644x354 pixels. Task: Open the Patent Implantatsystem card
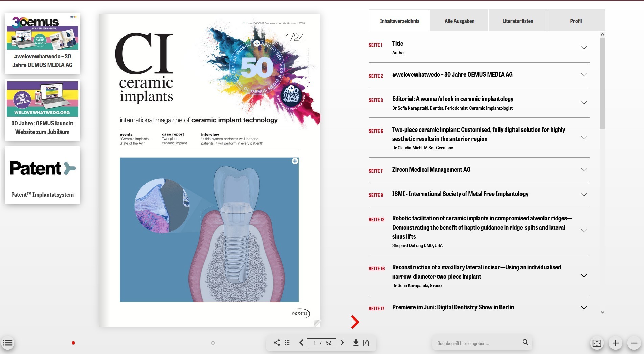point(42,175)
